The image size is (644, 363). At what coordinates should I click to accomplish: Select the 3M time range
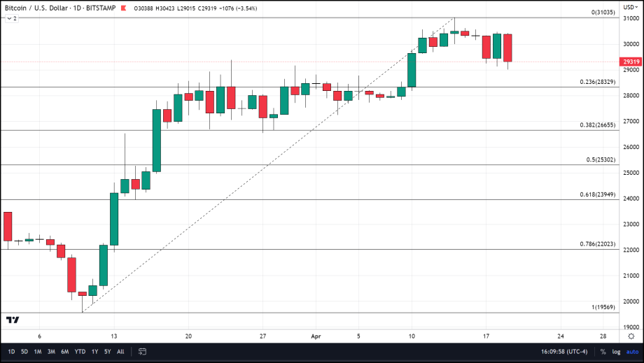[x=51, y=351]
